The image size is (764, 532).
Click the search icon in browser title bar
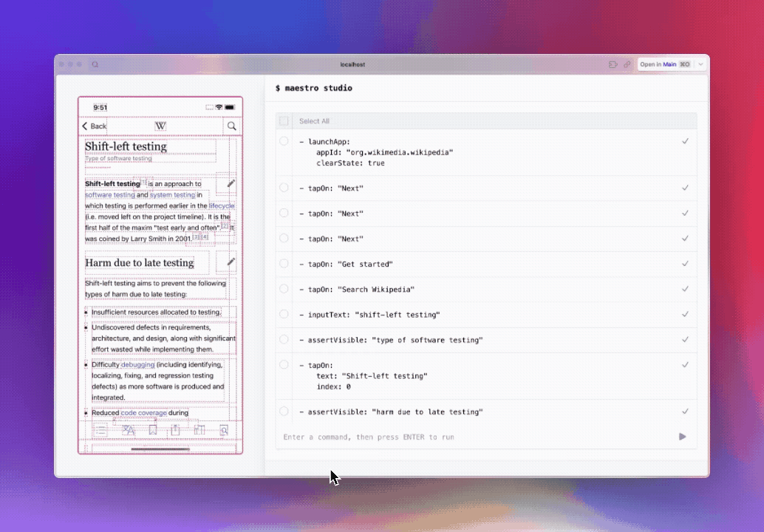point(95,64)
